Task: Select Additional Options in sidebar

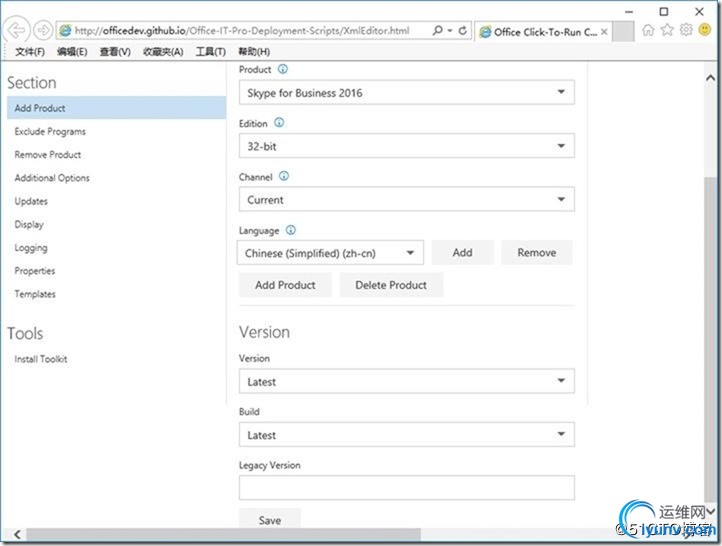Action: pyautogui.click(x=52, y=177)
